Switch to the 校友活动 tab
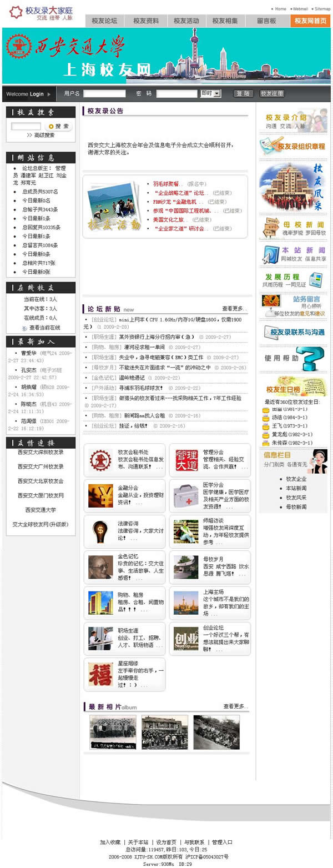Viewport: 333px width, 868px height. coord(186,21)
